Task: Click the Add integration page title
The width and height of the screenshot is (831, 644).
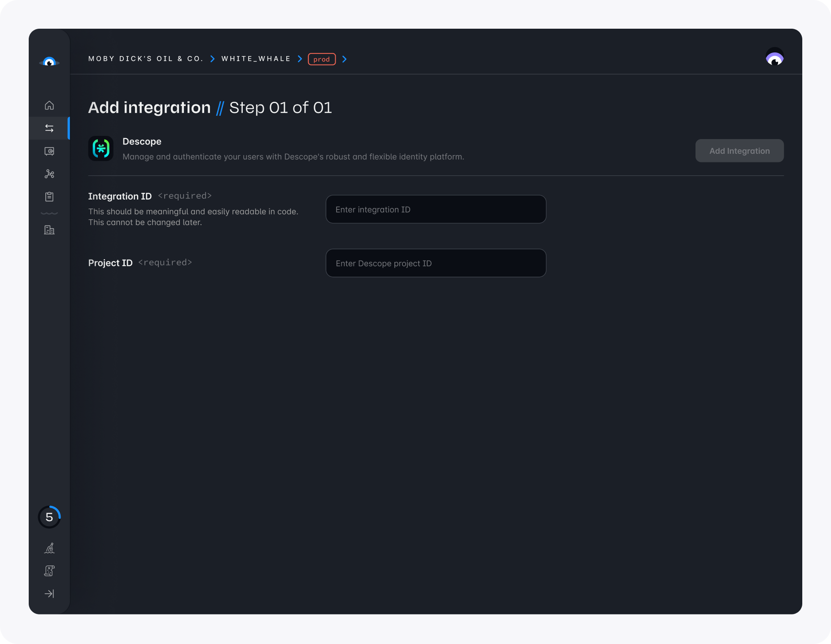Action: click(x=149, y=108)
